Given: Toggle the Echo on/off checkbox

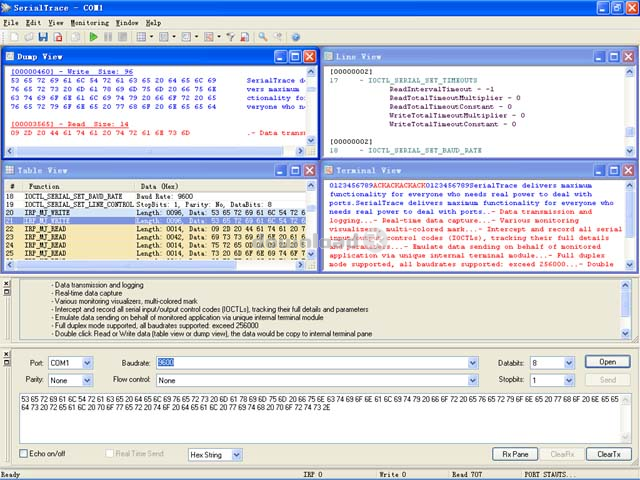Looking at the screenshot, I should [24, 453].
